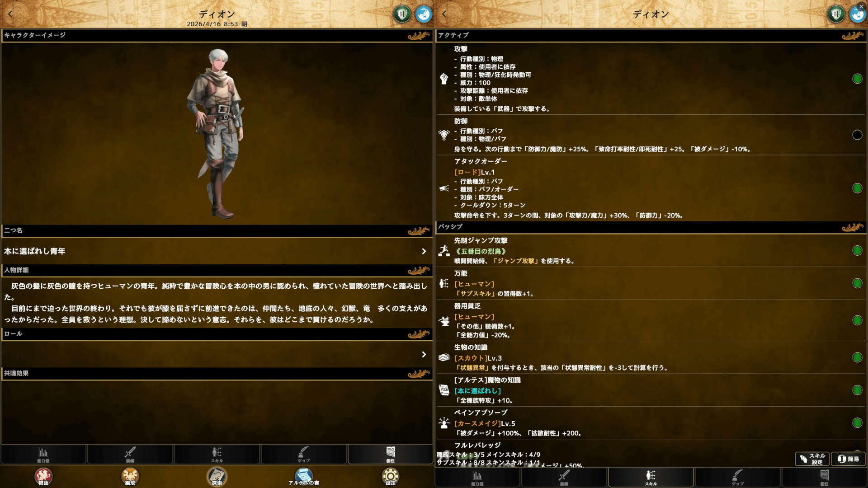Open the 物語 story menu icon
The width and height of the screenshot is (868, 488).
pos(43,476)
